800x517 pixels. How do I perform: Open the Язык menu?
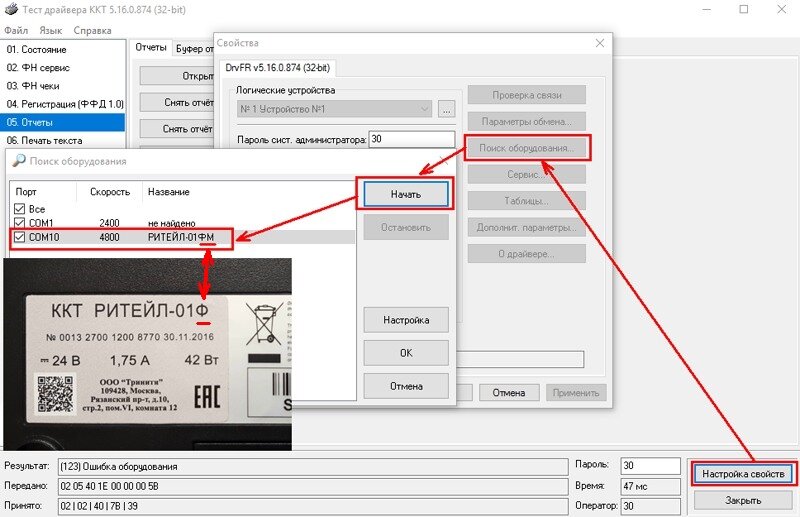[x=51, y=31]
